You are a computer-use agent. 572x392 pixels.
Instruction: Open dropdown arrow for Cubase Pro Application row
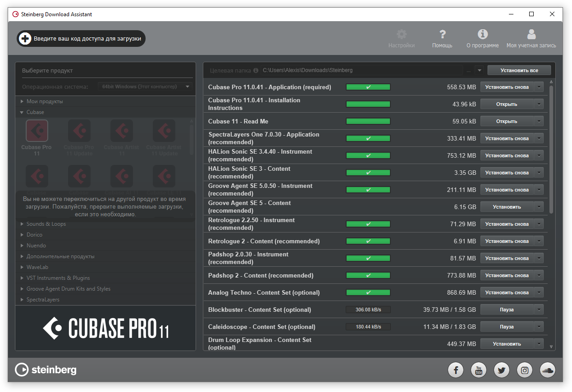point(539,87)
